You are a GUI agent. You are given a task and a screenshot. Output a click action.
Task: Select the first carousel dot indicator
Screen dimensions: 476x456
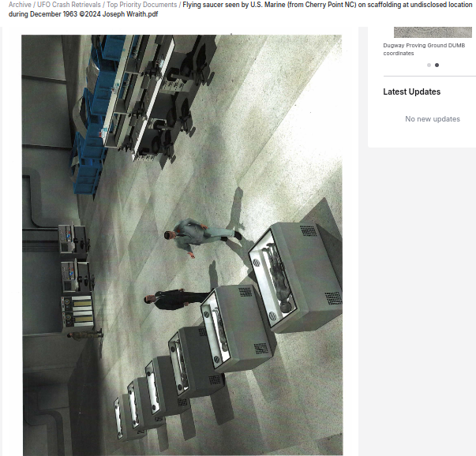click(x=429, y=65)
